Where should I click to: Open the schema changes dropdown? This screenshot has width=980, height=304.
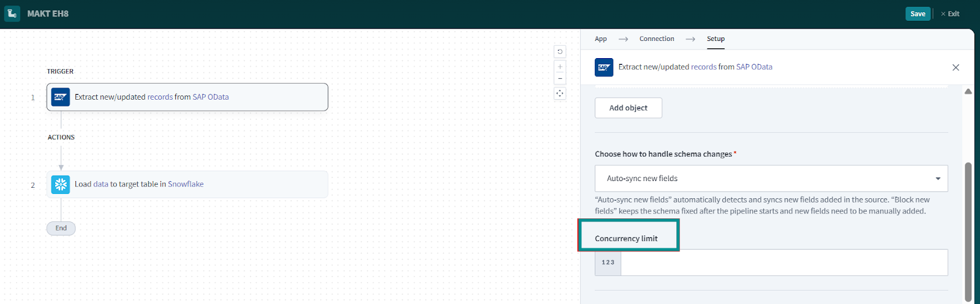click(x=771, y=179)
